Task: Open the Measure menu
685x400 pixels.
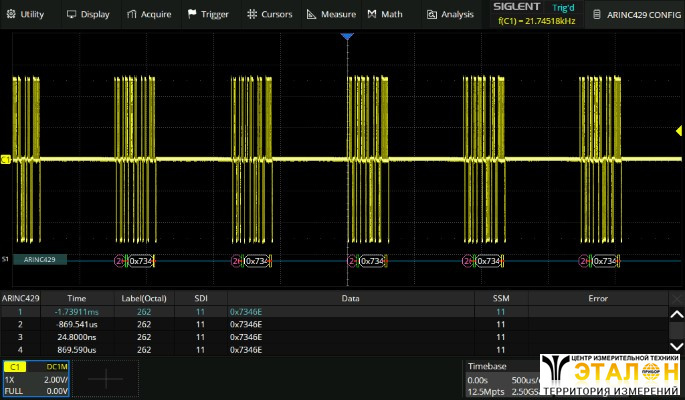Action: pos(332,14)
